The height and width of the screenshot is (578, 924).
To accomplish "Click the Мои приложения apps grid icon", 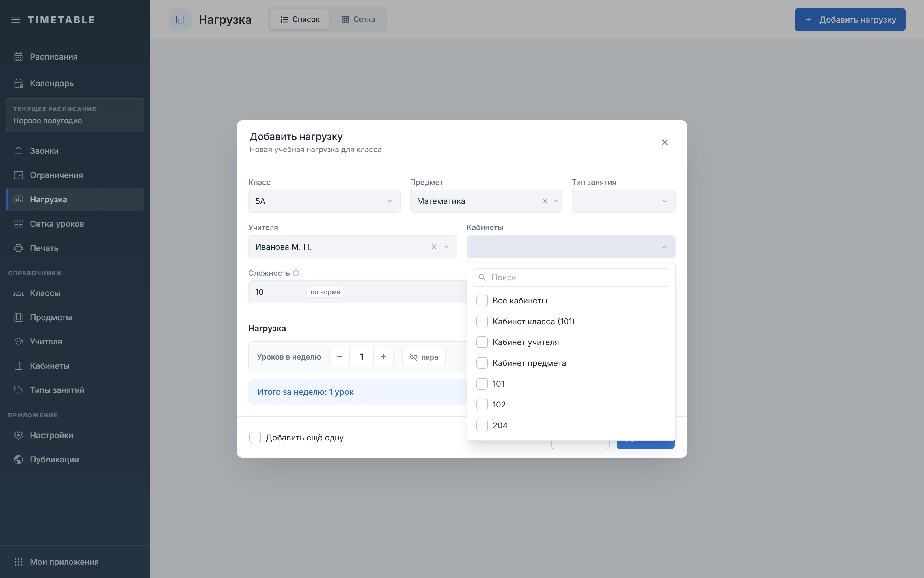I will [18, 562].
